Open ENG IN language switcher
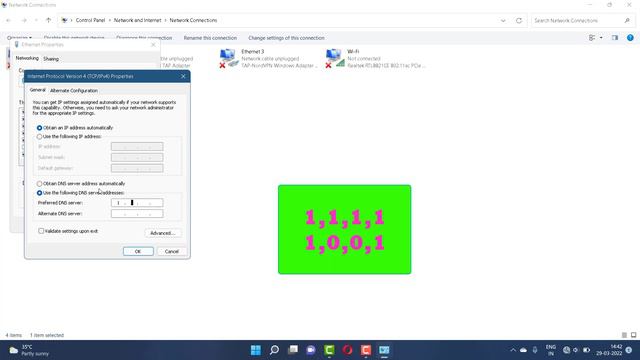640x360 pixels. (551, 350)
